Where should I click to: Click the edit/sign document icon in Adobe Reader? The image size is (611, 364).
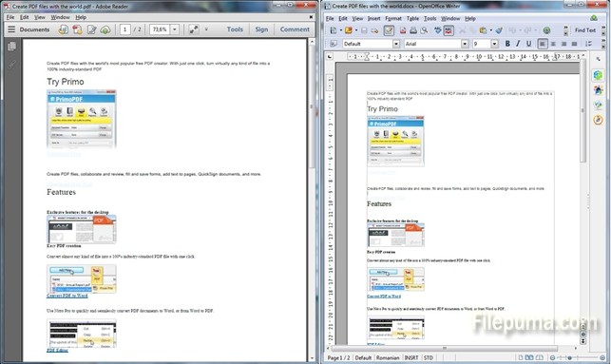[91, 29]
